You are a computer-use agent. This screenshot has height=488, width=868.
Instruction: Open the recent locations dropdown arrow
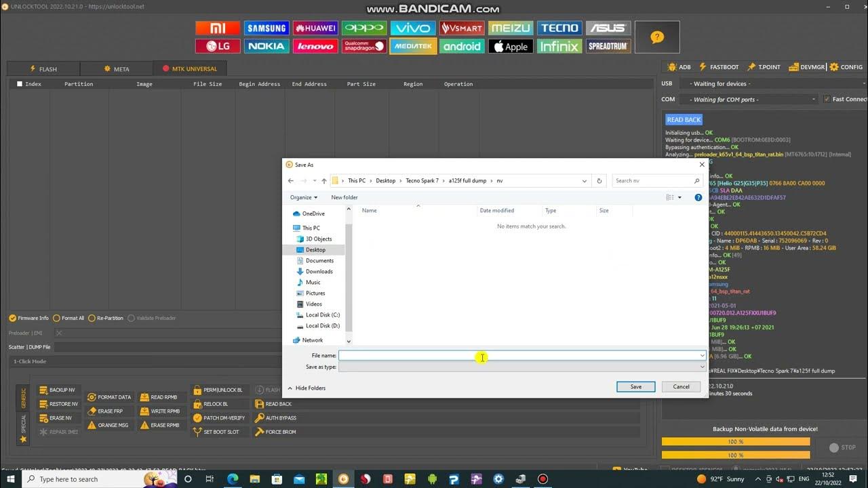pyautogui.click(x=314, y=181)
